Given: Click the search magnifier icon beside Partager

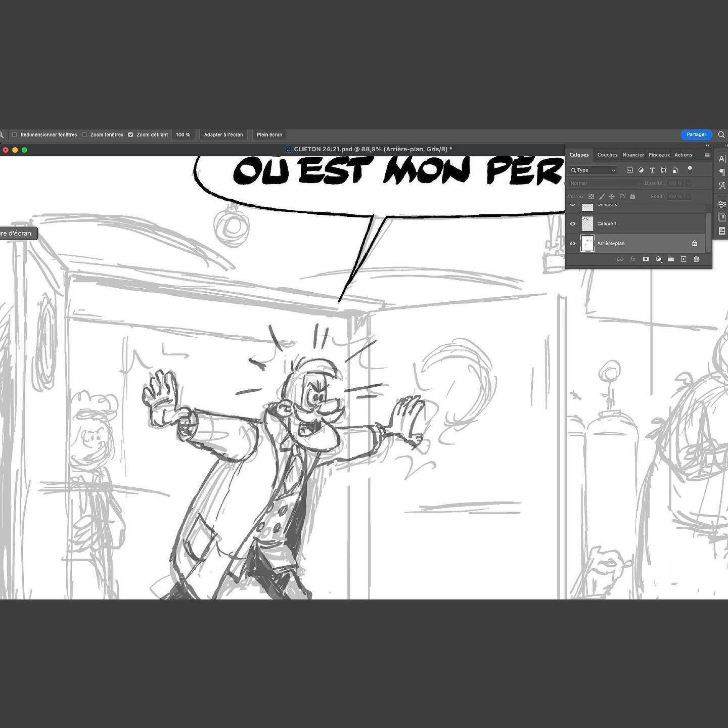Looking at the screenshot, I should coord(721,134).
